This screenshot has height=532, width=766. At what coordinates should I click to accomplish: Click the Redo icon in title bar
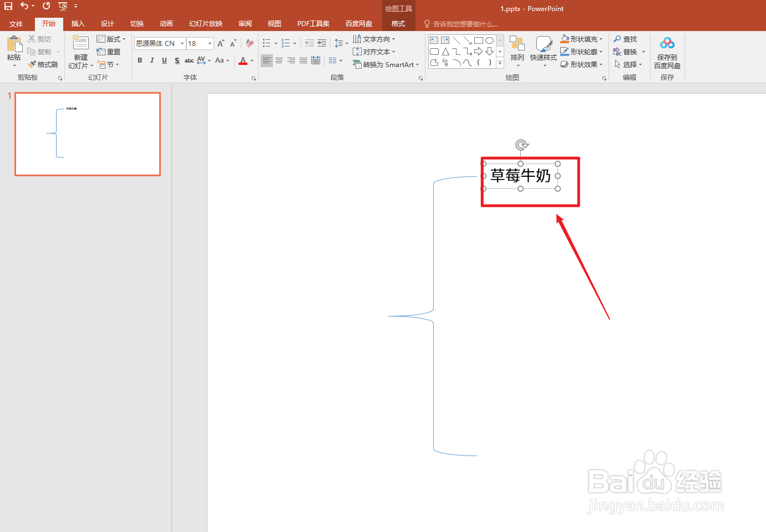[46, 6]
